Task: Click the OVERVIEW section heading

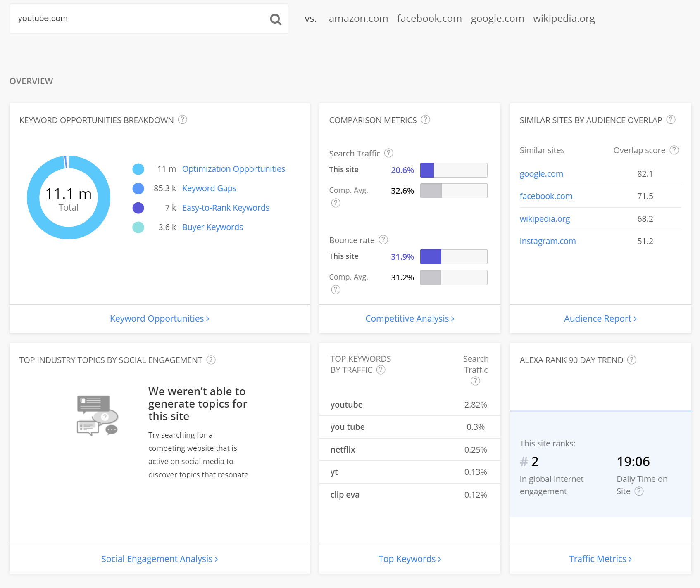Action: point(31,81)
